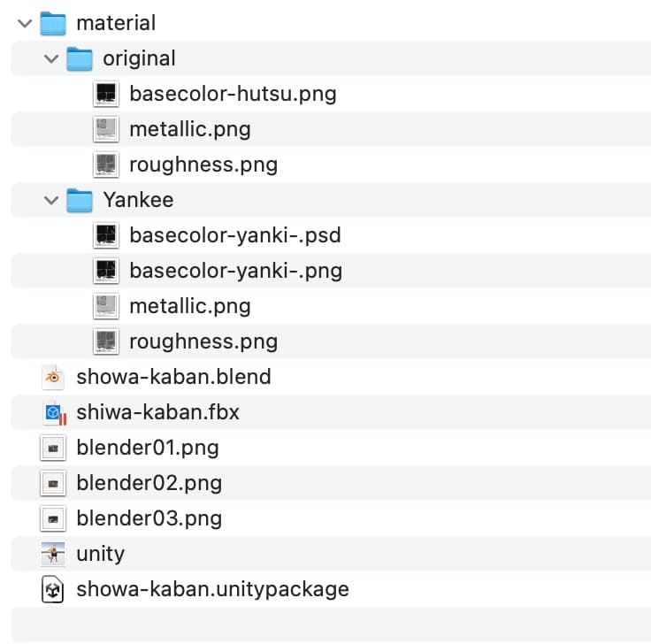Click the material folder icon
Image resolution: width=651 pixels, height=644 pixels.
(x=53, y=23)
